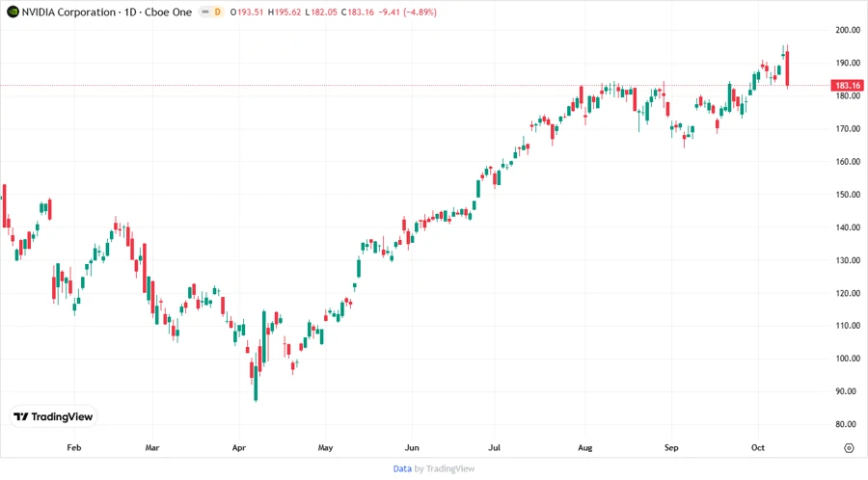Click the close value C183.16
868x480 pixels.
[x=358, y=13]
